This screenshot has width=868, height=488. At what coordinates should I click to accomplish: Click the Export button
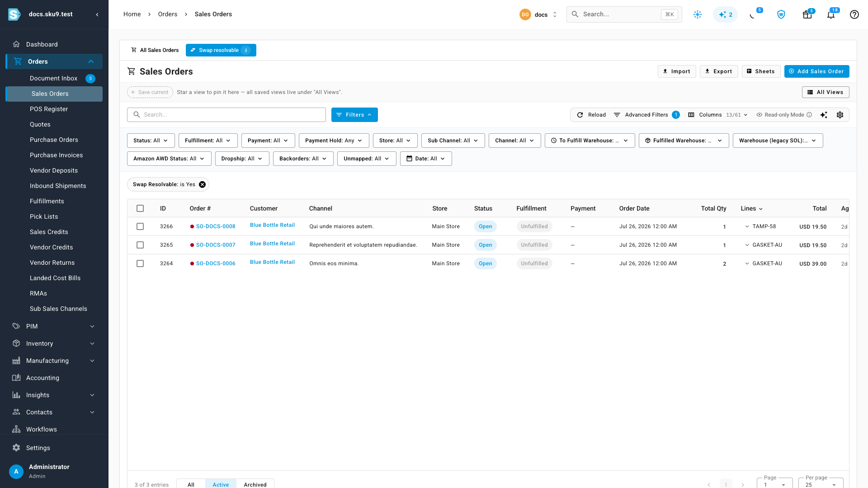click(719, 71)
